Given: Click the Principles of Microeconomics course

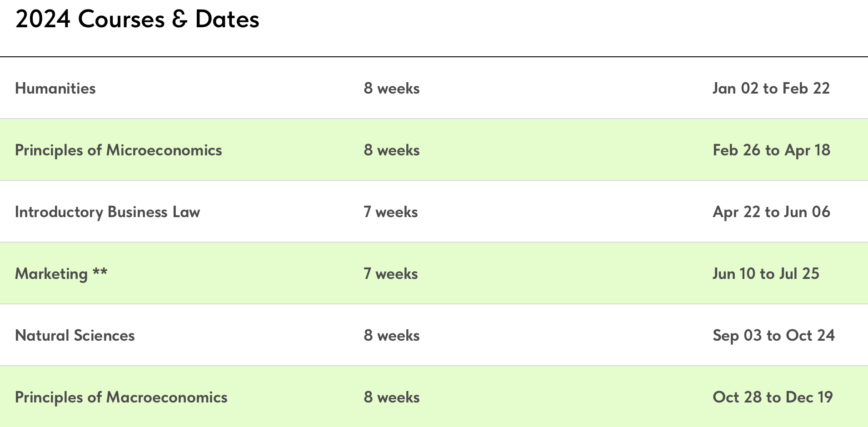Looking at the screenshot, I should 118,150.
